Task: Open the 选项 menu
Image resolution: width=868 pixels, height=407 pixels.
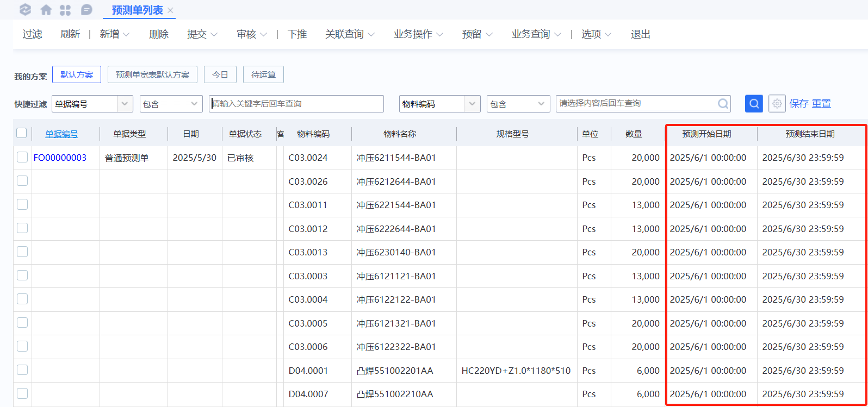Action: click(597, 34)
